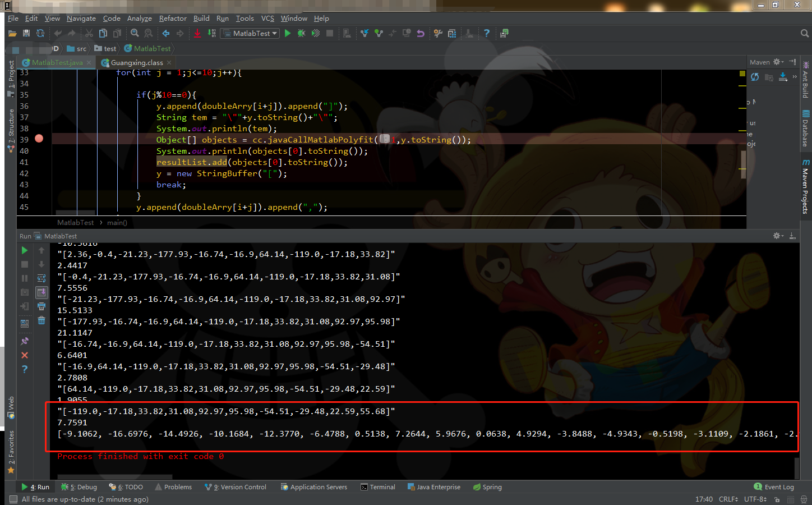Image resolution: width=812 pixels, height=505 pixels.
Task: Rerun MatlabTest in Run panel
Action: pyautogui.click(x=25, y=250)
